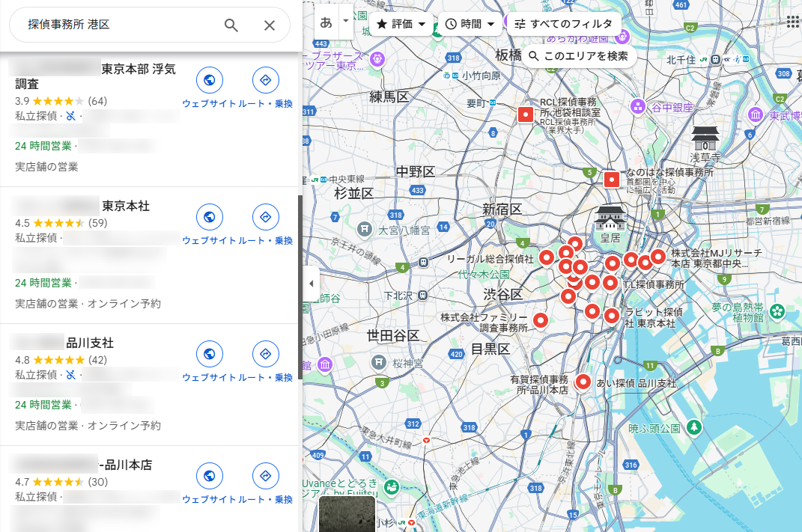Click the 下北沢 station icon
802x532 pixels.
pos(422,296)
